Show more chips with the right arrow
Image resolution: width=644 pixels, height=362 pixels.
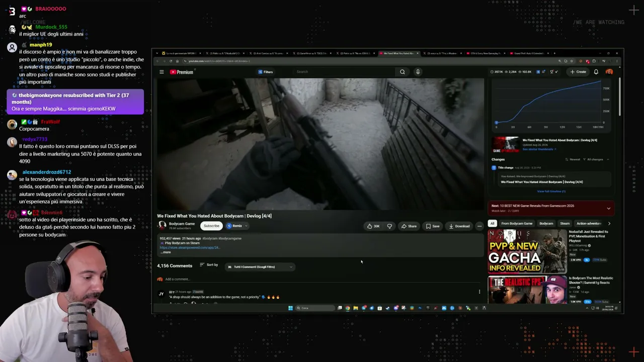(609, 224)
